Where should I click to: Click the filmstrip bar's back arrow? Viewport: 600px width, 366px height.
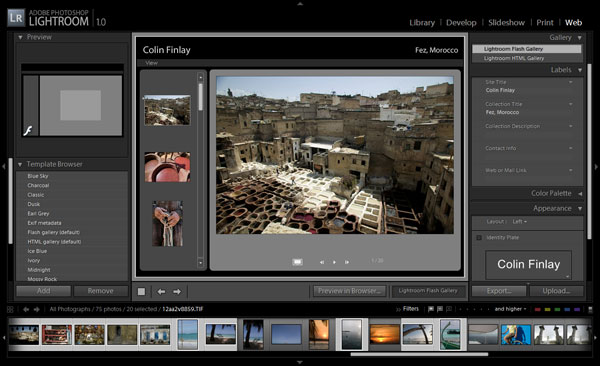point(26,309)
